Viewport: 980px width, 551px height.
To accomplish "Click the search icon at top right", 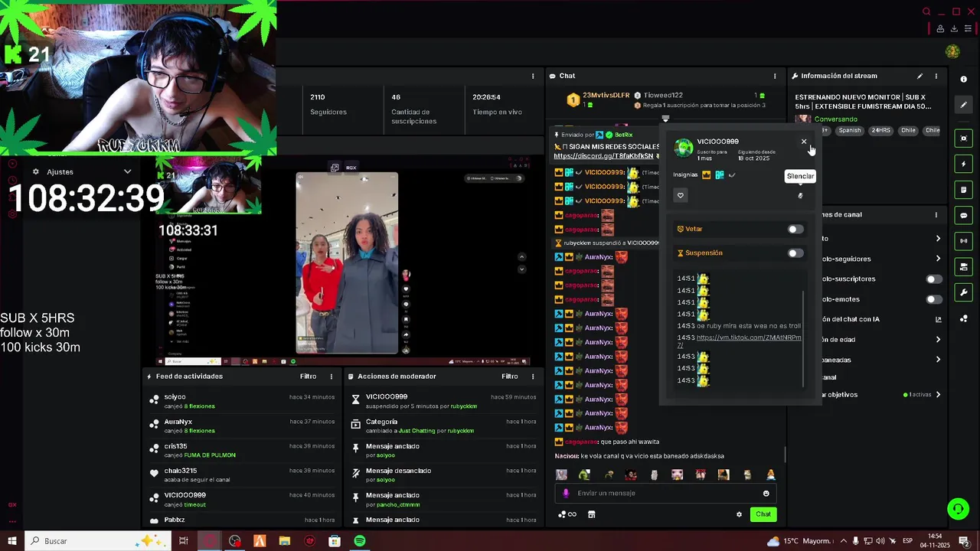I will [x=926, y=11].
